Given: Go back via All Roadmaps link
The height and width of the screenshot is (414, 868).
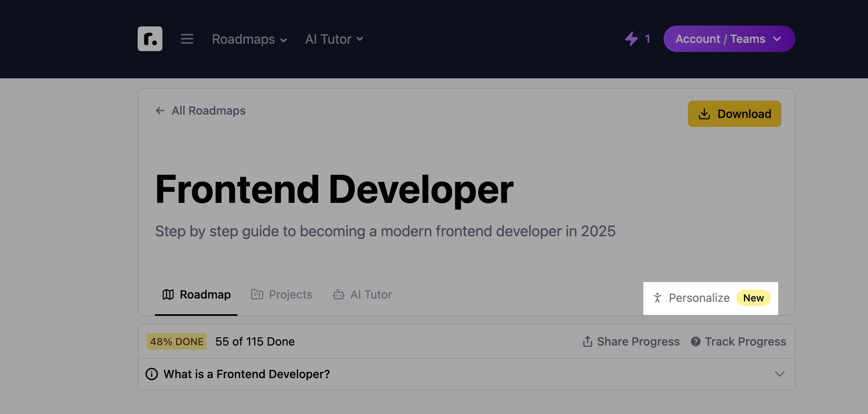Looking at the screenshot, I should click(200, 111).
